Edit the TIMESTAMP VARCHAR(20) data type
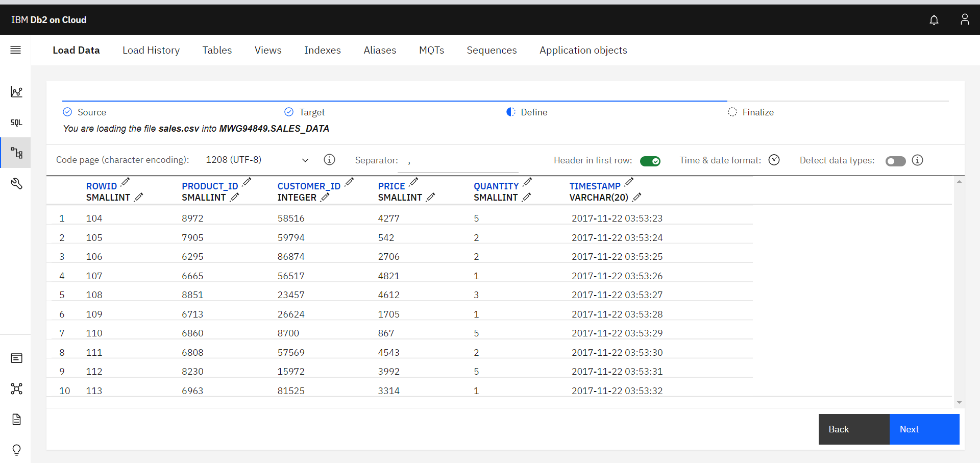Viewport: 980px width, 463px height. [637, 197]
